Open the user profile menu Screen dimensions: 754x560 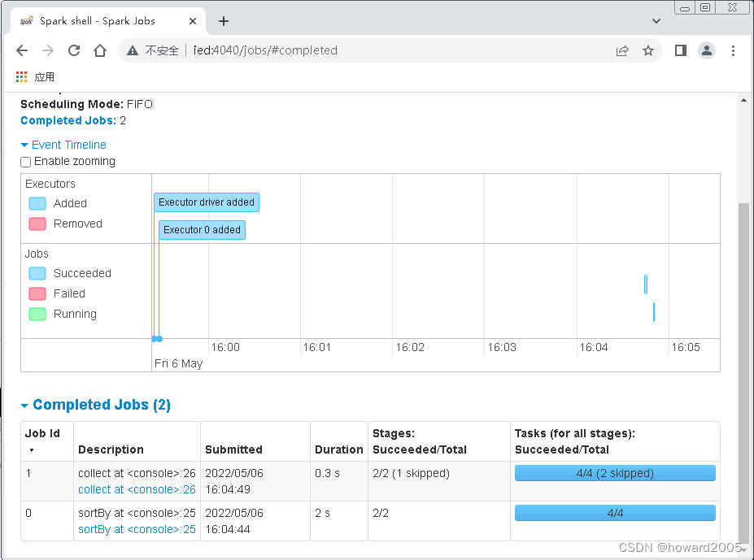click(707, 50)
